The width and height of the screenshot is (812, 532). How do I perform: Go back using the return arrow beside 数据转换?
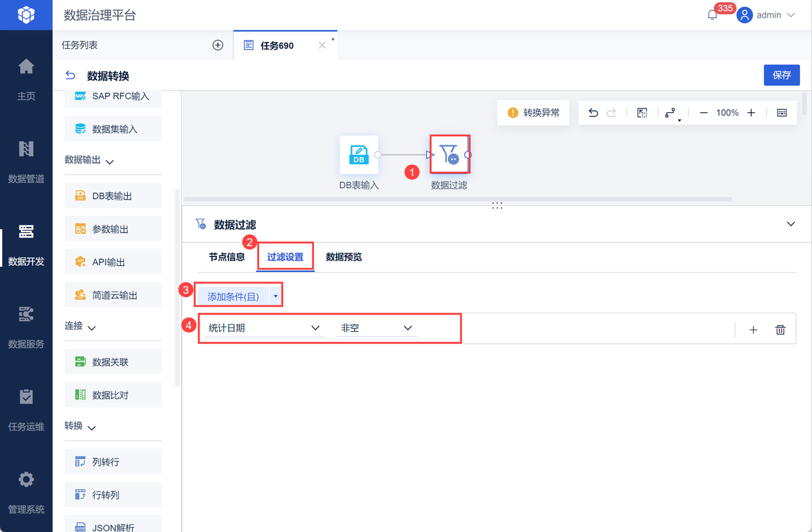70,75
